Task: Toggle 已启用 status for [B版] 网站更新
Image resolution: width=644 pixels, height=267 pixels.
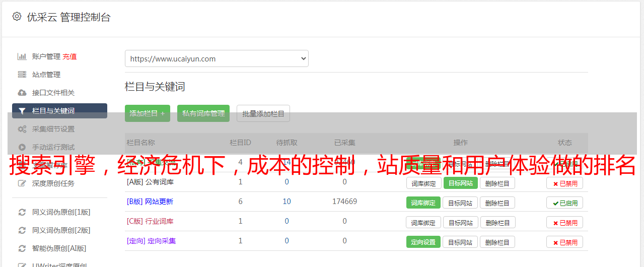Action: point(564,203)
